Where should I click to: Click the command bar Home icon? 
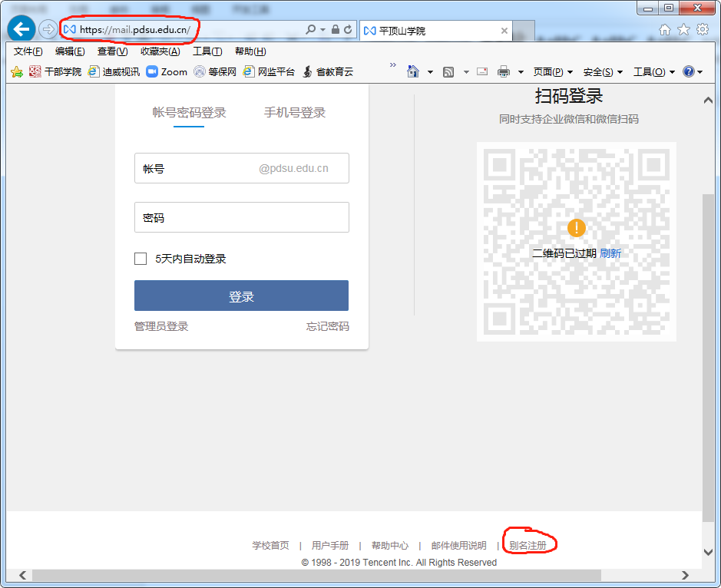click(x=413, y=71)
